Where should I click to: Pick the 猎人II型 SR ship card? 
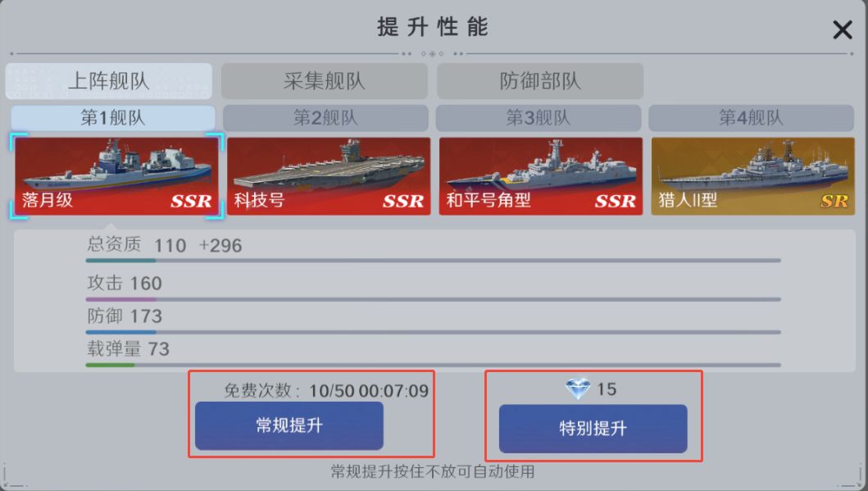point(753,176)
